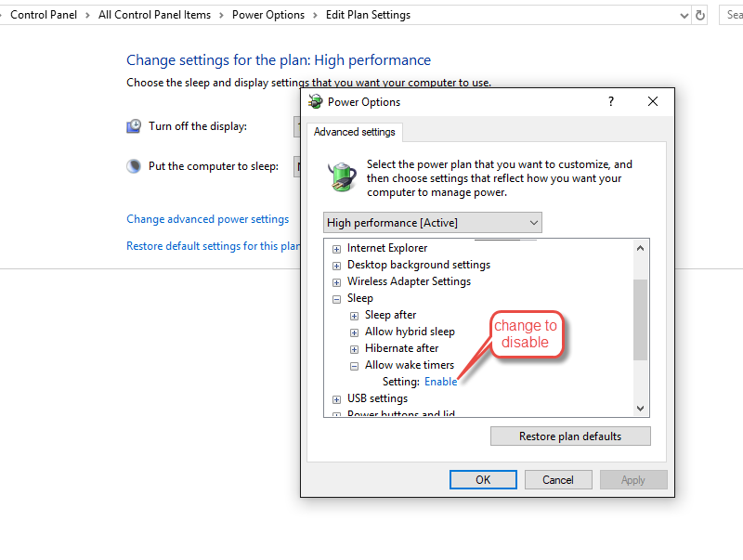Click the settings list scroll up arrow

(x=640, y=248)
